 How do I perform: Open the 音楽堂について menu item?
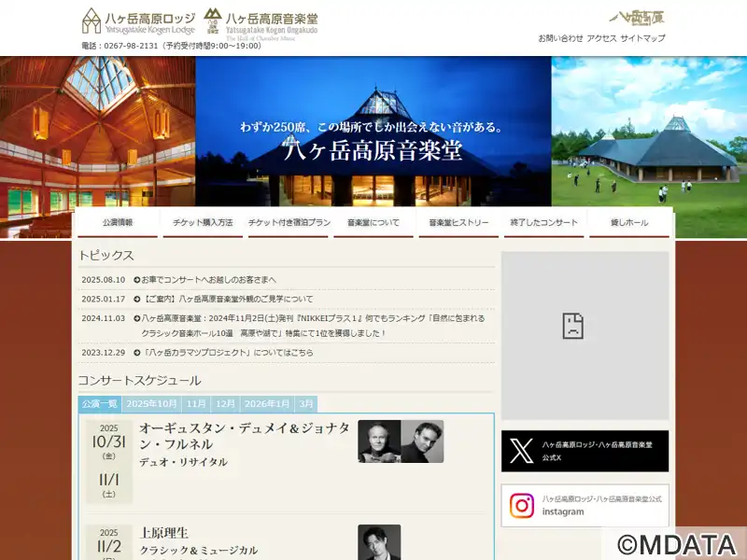click(x=373, y=222)
